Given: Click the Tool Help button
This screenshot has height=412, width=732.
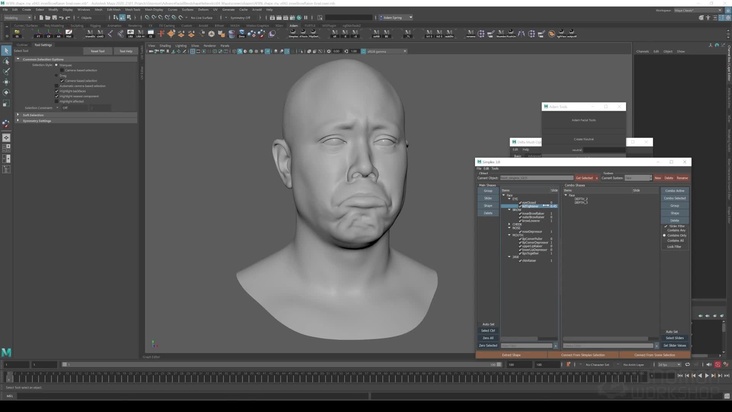Looking at the screenshot, I should pyautogui.click(x=126, y=51).
